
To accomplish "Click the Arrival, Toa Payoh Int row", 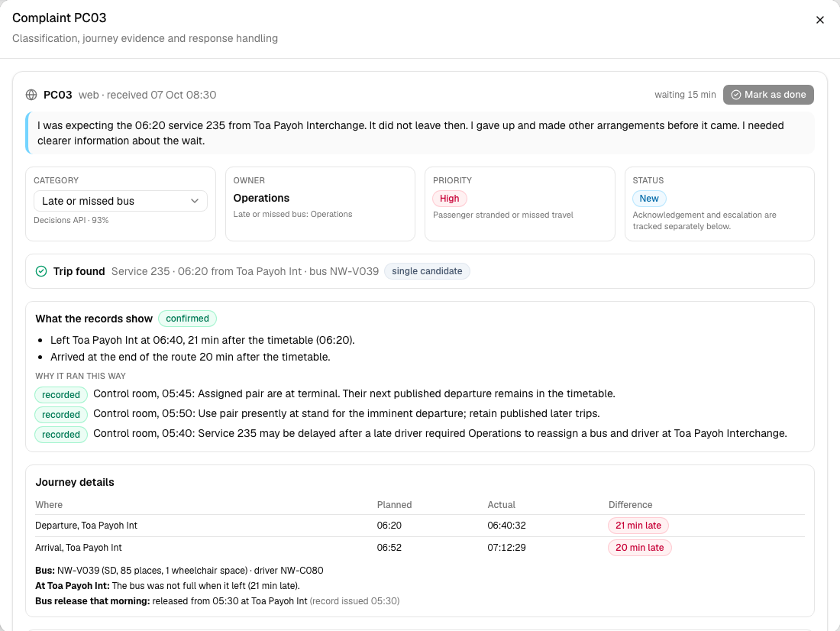I will point(420,548).
